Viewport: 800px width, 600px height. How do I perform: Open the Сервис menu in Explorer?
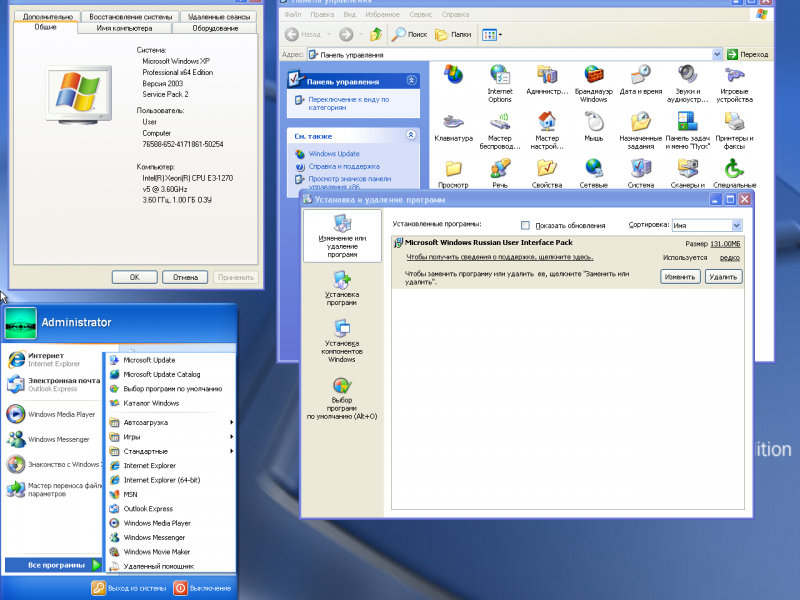[420, 14]
